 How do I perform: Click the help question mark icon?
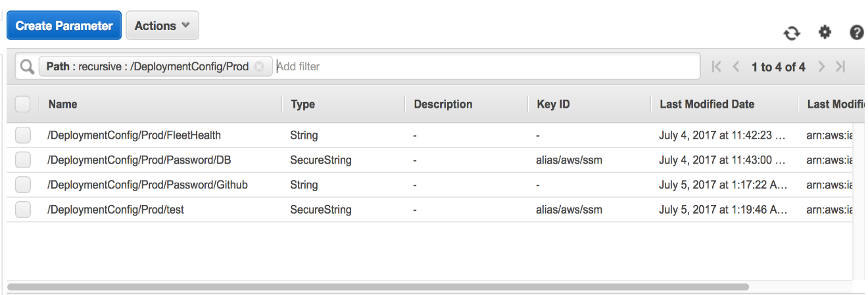coord(856,32)
